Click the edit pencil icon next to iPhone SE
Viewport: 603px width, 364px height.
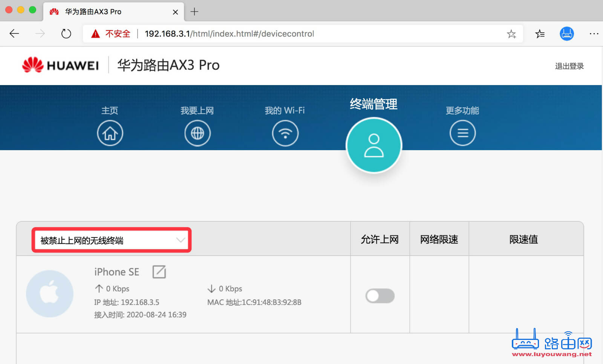159,272
